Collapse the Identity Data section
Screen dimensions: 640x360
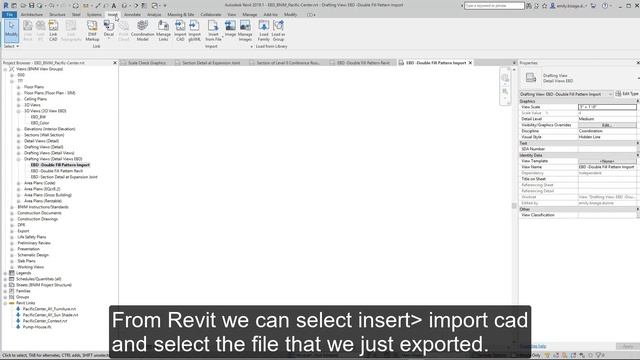[x=638, y=155]
